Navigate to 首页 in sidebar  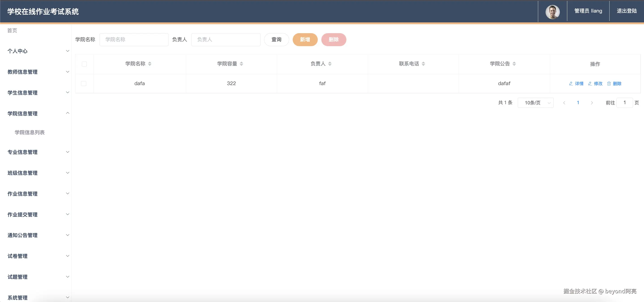[12, 30]
